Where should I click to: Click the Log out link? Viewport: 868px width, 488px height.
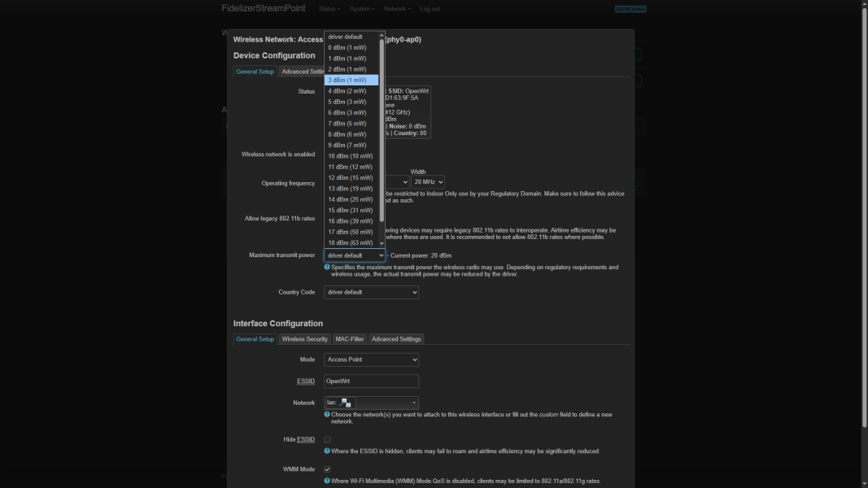click(x=430, y=9)
